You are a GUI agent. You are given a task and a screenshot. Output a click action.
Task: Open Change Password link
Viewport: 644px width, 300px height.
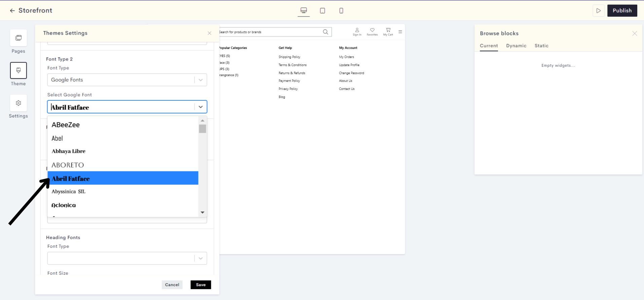351,73
